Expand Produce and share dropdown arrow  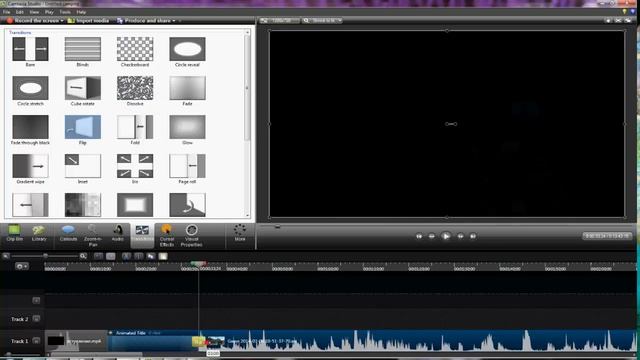[174, 21]
